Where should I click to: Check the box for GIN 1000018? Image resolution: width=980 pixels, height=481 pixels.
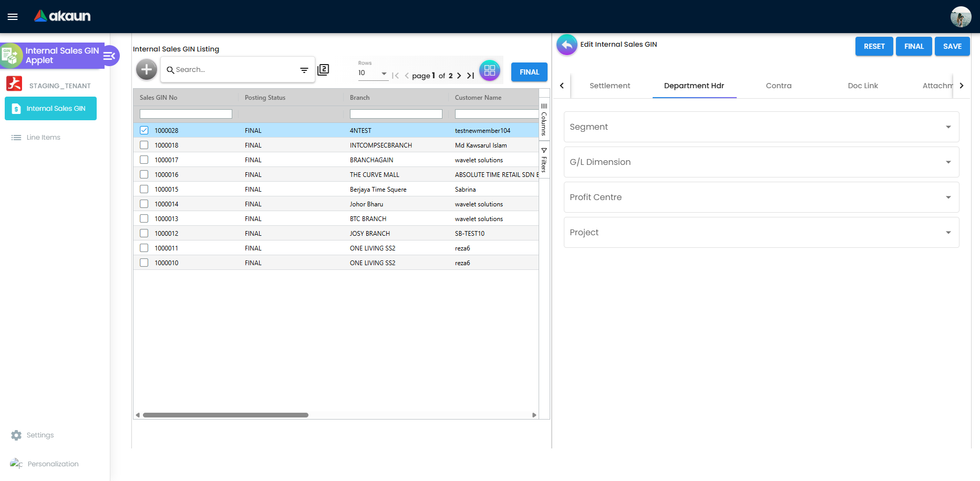(x=144, y=145)
